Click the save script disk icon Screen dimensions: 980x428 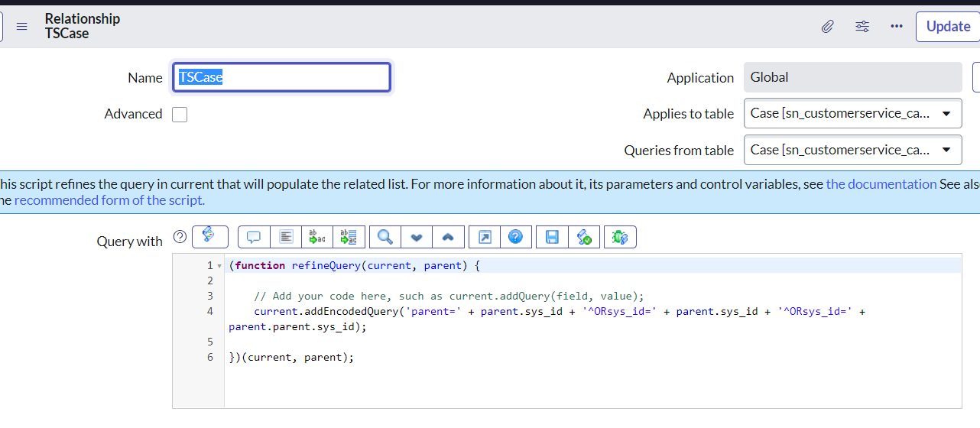pyautogui.click(x=552, y=238)
